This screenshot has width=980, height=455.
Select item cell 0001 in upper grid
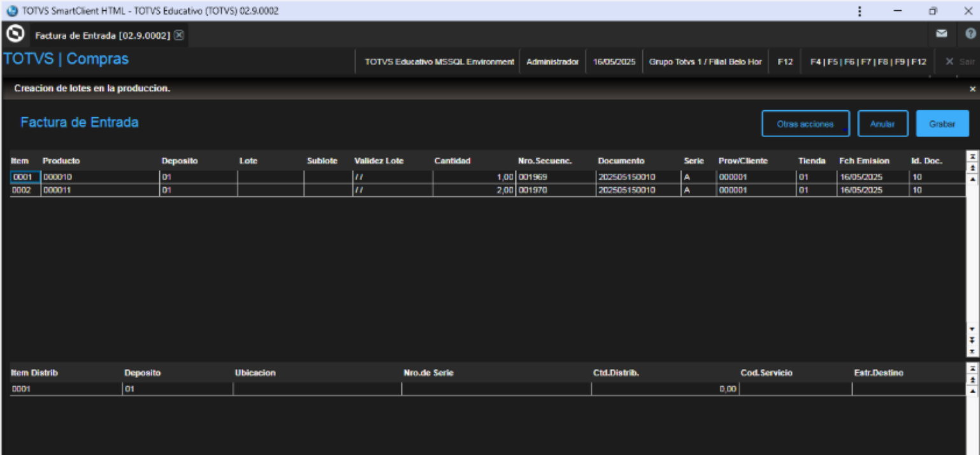pyautogui.click(x=25, y=177)
